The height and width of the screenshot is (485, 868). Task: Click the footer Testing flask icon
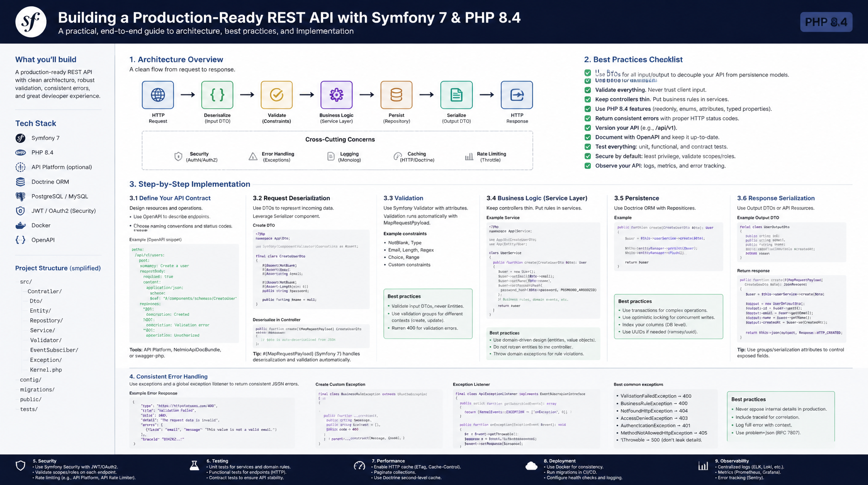pyautogui.click(x=194, y=466)
